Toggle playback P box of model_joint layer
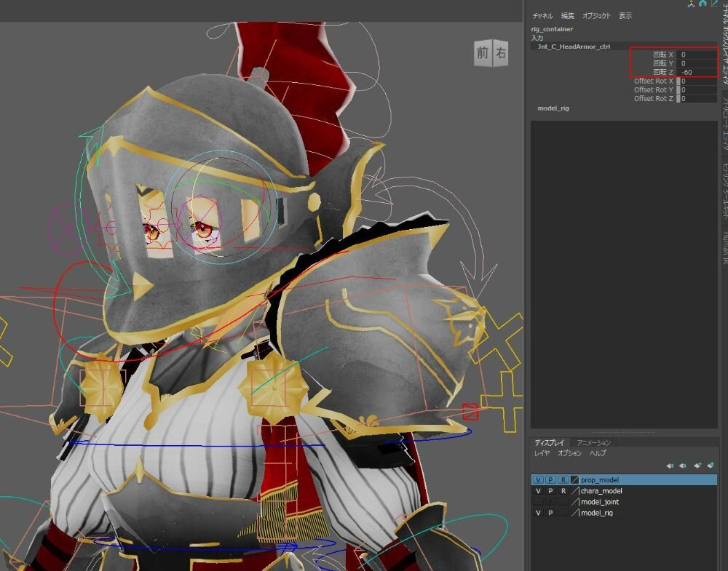728x571 pixels. pos(550,502)
